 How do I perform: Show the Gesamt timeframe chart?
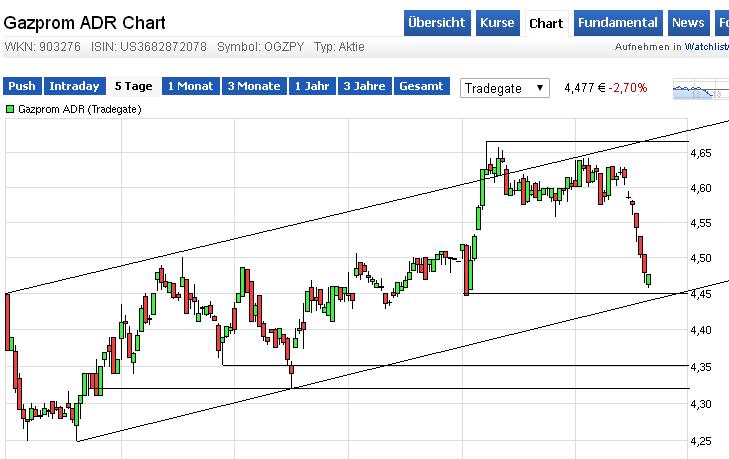(422, 86)
